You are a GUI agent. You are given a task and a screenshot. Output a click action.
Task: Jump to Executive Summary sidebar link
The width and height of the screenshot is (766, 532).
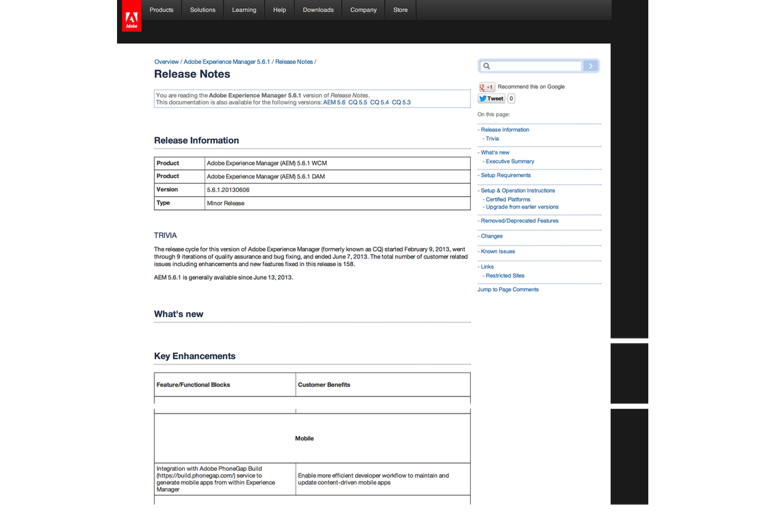coord(510,162)
